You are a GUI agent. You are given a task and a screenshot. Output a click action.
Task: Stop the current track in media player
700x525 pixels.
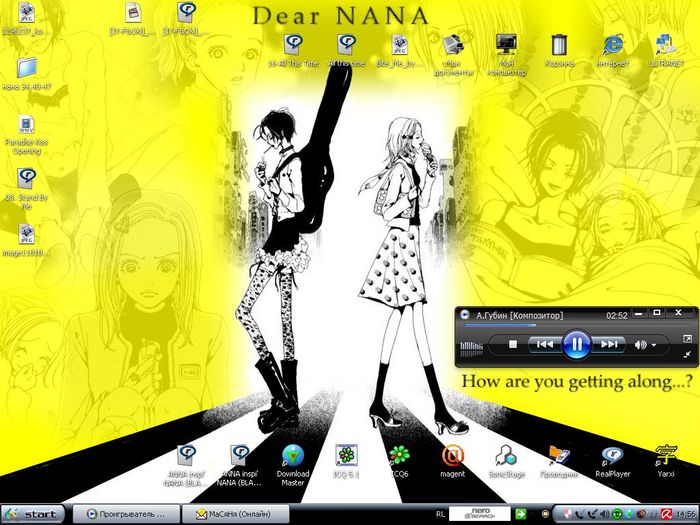[x=512, y=344]
